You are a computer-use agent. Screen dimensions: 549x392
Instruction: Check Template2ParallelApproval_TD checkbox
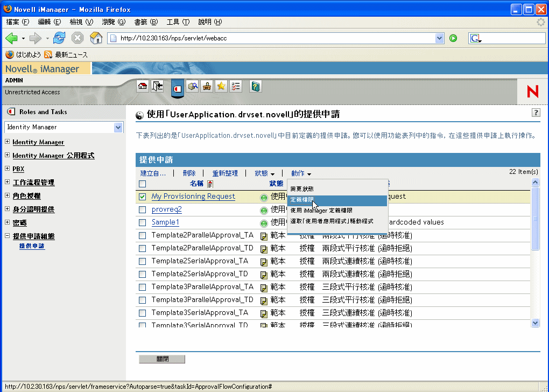[142, 248]
